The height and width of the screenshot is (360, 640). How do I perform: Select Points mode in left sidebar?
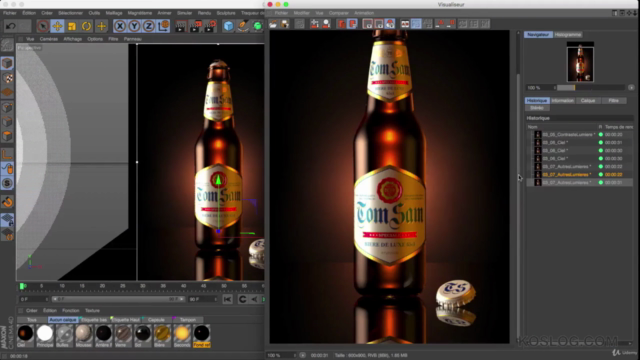click(7, 107)
